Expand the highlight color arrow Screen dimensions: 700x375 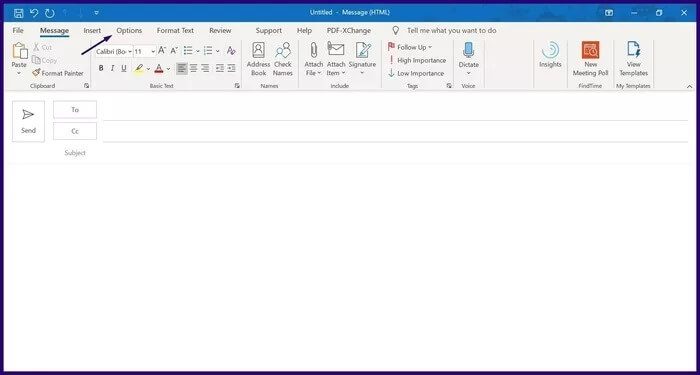[x=149, y=69]
